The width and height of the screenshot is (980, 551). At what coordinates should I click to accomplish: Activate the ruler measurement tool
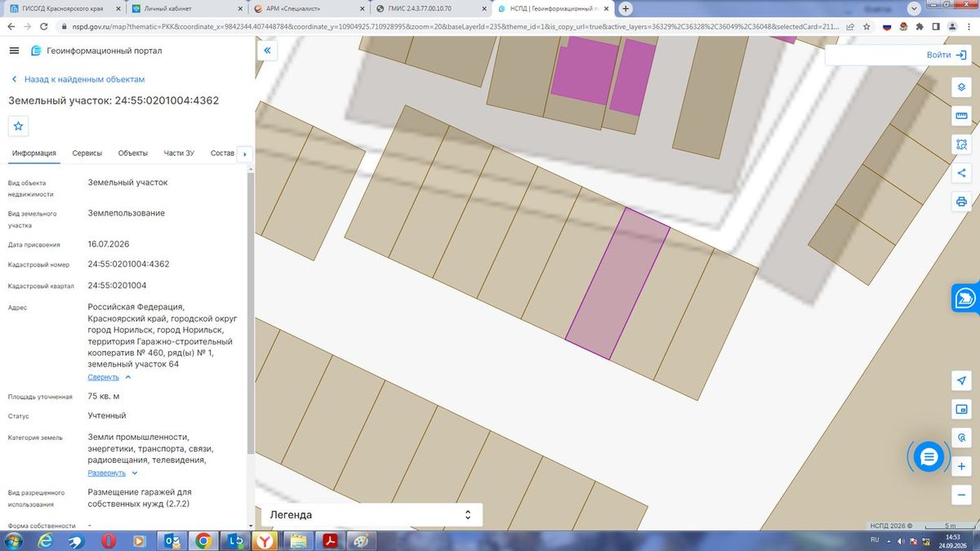point(961,116)
